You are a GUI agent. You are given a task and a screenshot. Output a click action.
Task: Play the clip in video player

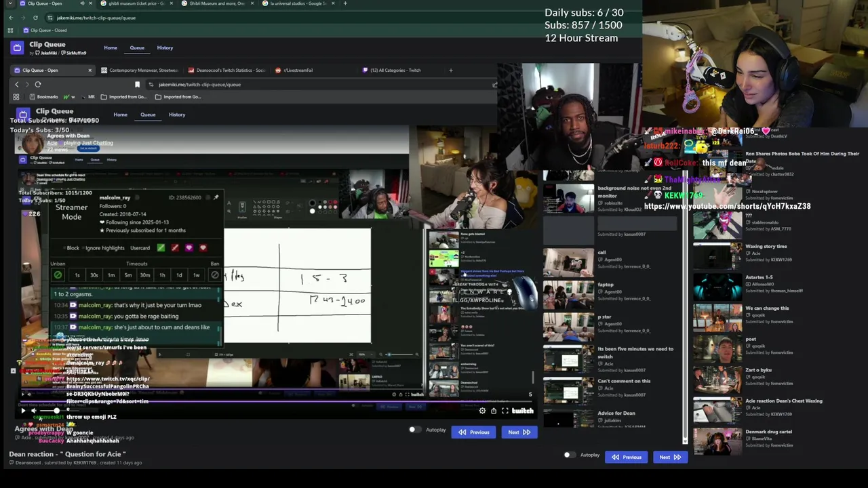pyautogui.click(x=22, y=411)
